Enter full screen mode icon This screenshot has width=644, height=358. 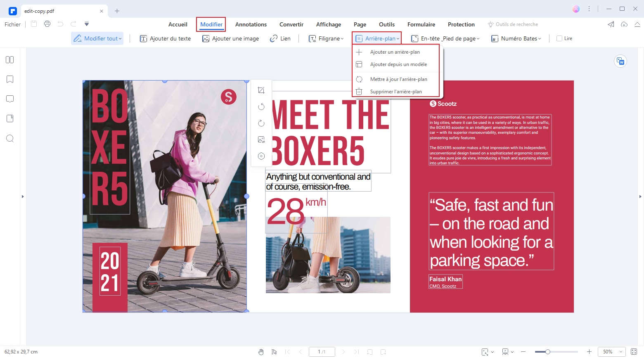click(634, 352)
